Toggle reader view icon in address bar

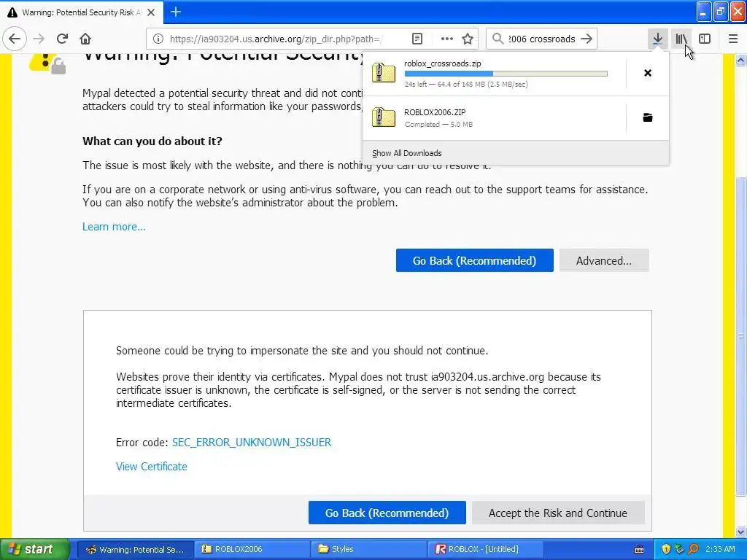click(x=417, y=39)
